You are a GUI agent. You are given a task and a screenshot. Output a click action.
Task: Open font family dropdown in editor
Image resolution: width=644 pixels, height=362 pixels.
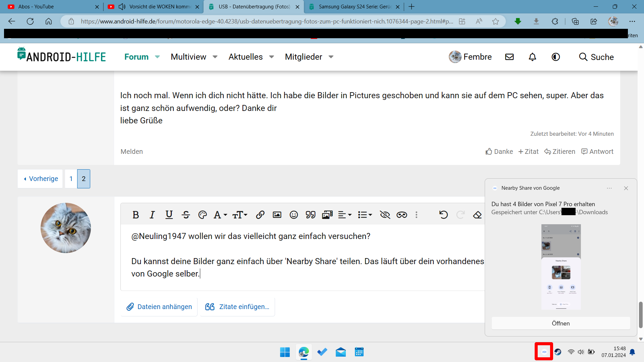pyautogui.click(x=220, y=215)
